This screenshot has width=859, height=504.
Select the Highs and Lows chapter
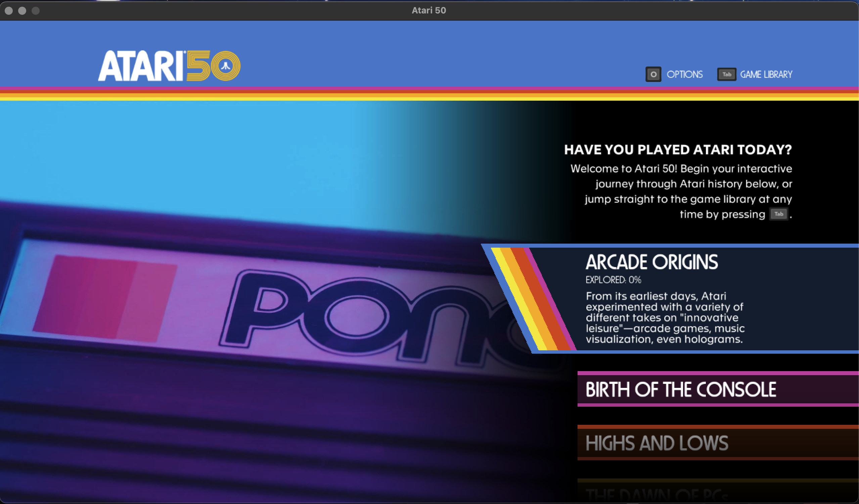click(718, 442)
